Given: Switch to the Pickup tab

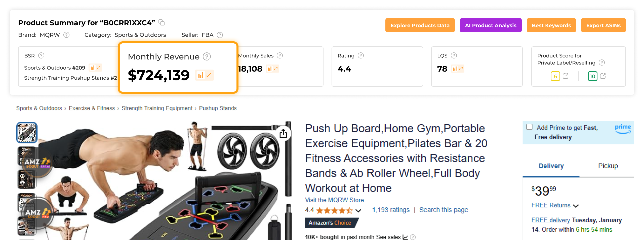Looking at the screenshot, I should click(x=608, y=166).
